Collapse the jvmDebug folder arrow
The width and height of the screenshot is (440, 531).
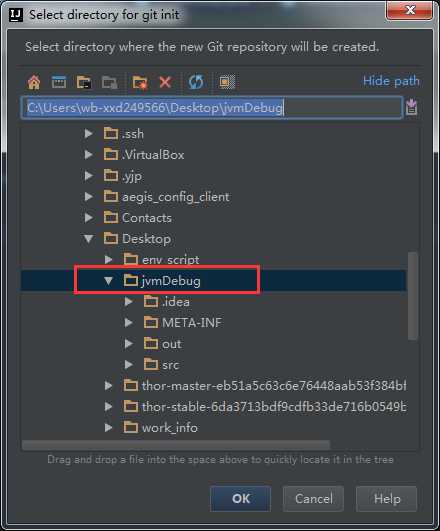point(108,280)
